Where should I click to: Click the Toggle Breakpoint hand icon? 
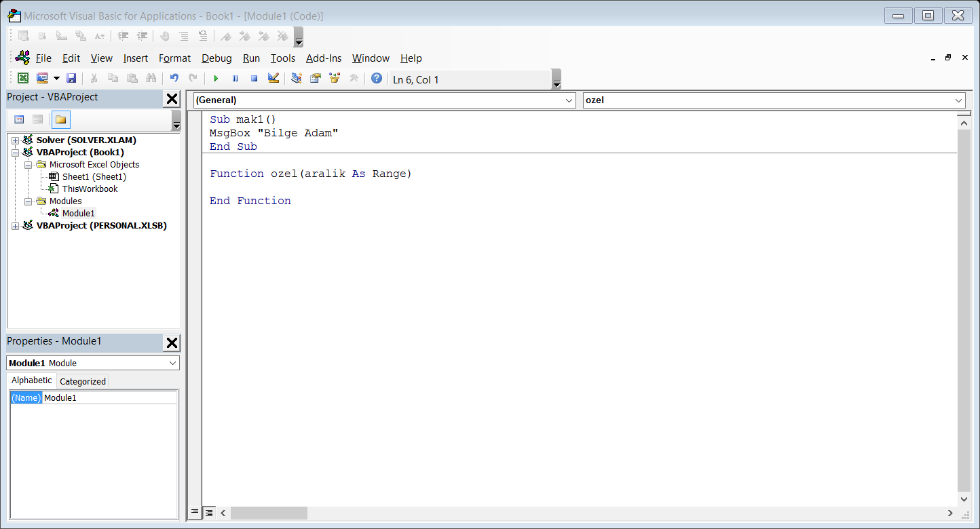[x=164, y=36]
